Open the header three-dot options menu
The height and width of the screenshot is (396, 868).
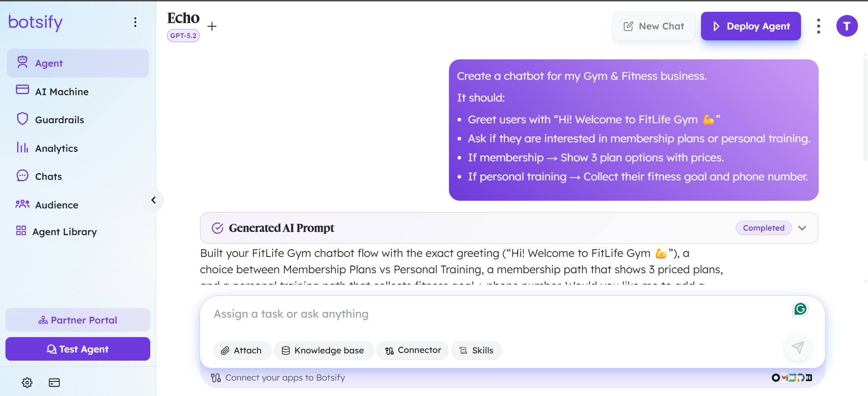pos(818,26)
